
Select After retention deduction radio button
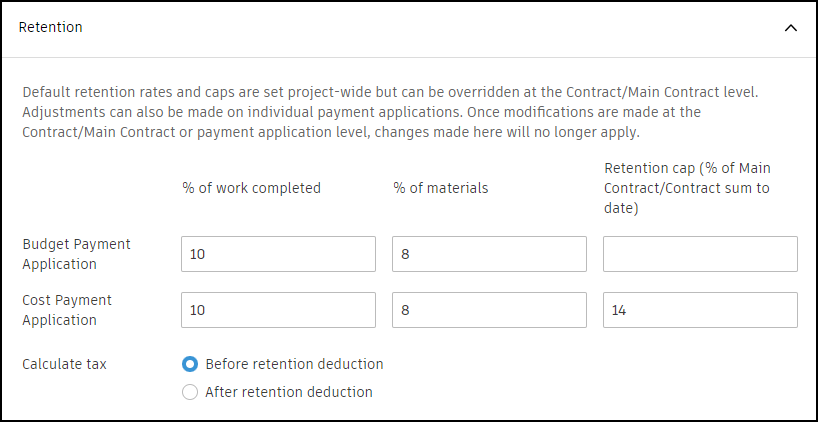190,392
